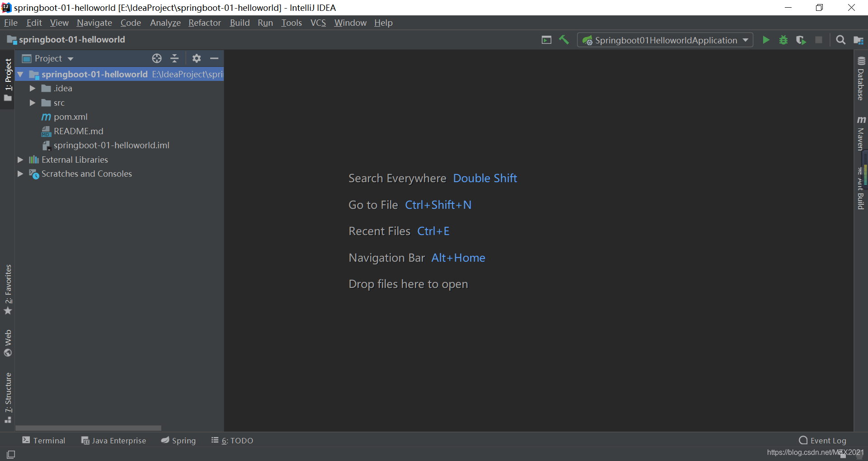Click the Double Shift shortcut hint

tap(485, 178)
